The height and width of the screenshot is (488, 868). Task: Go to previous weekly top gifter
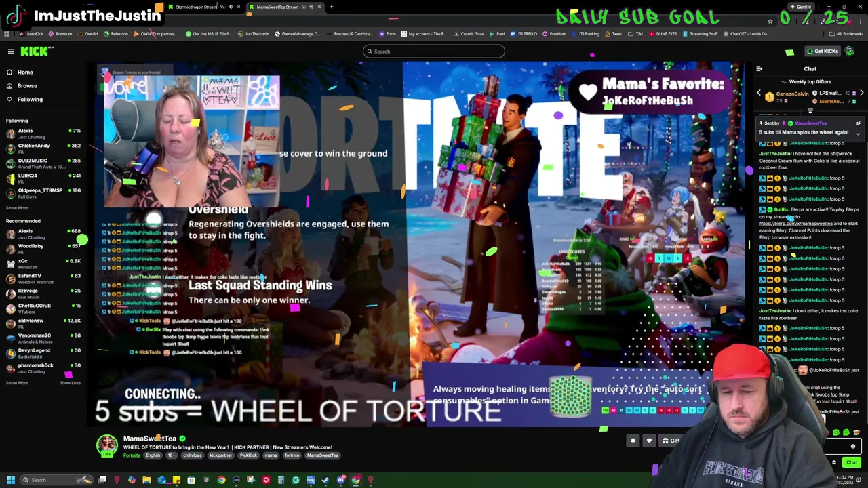(x=759, y=94)
